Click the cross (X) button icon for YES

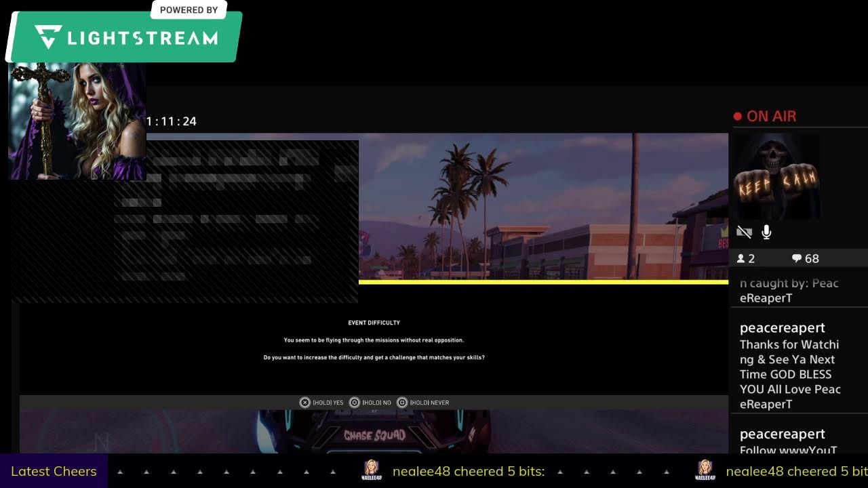[305, 403]
